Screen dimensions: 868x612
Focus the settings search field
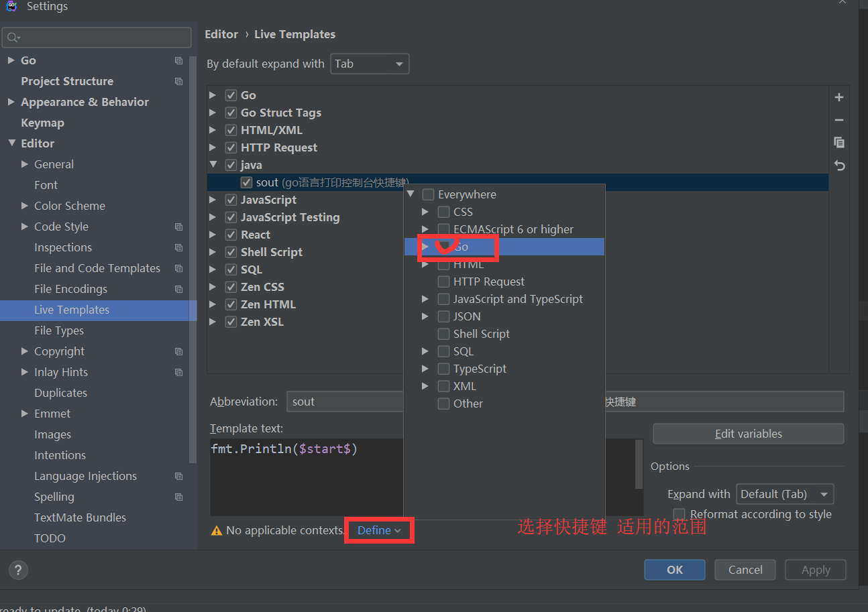click(97, 38)
